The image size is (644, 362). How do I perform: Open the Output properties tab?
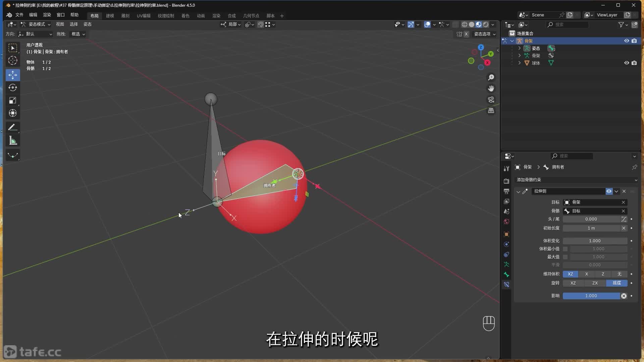coord(506,191)
